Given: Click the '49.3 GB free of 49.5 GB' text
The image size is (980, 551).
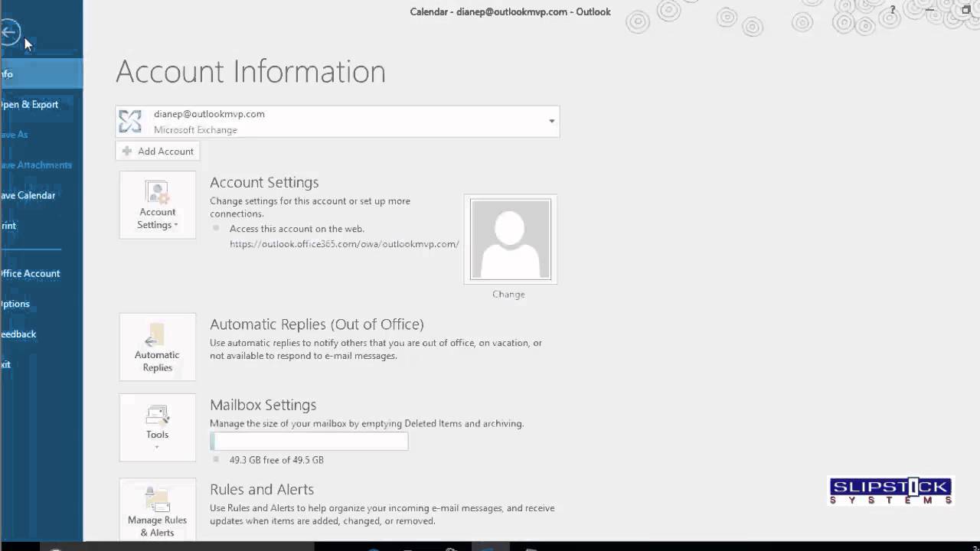Looking at the screenshot, I should [x=276, y=460].
